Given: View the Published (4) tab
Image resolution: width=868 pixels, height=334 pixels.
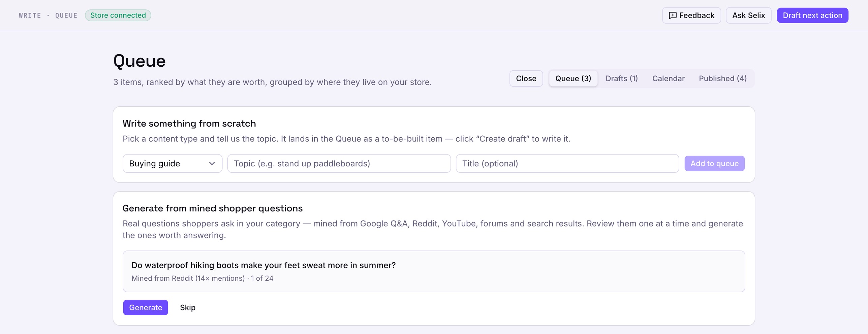Looking at the screenshot, I should [x=722, y=78].
